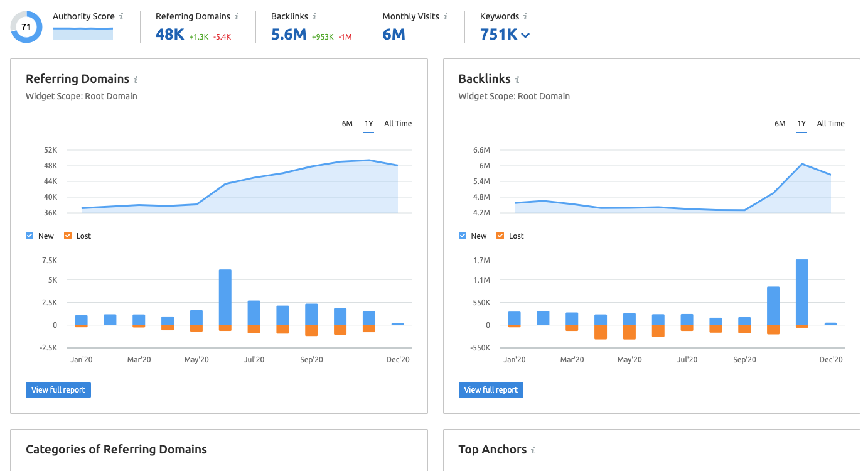Screen dimensions: 868x471
Task: Expand the Keywords 751K dropdown
Action: pos(525,35)
